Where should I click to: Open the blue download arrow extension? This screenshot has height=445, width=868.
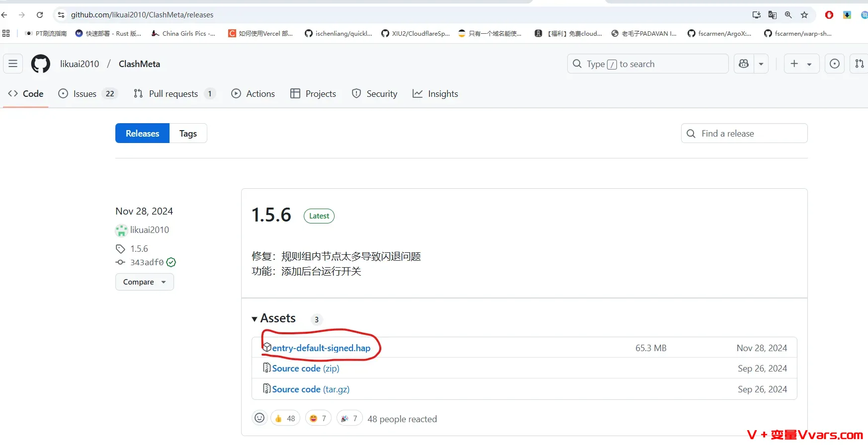point(847,15)
